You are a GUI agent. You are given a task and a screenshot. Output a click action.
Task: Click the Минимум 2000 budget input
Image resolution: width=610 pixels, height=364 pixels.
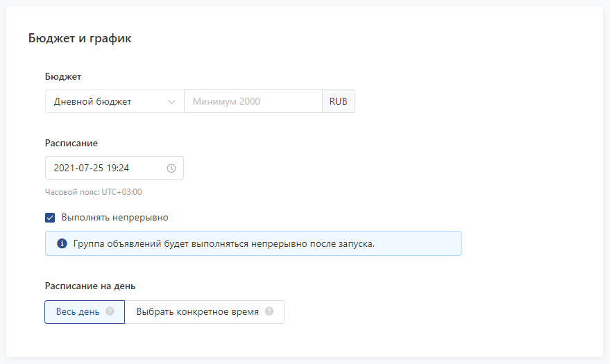click(253, 101)
